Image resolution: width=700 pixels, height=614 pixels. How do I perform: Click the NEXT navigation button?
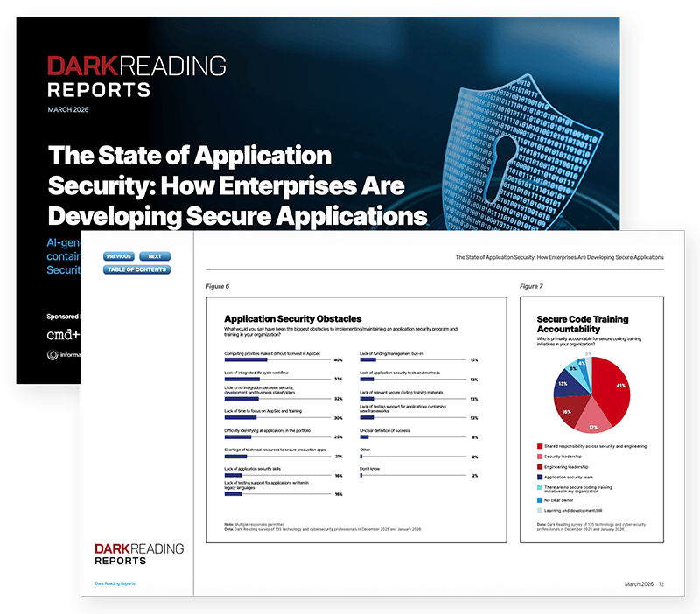[x=155, y=256]
